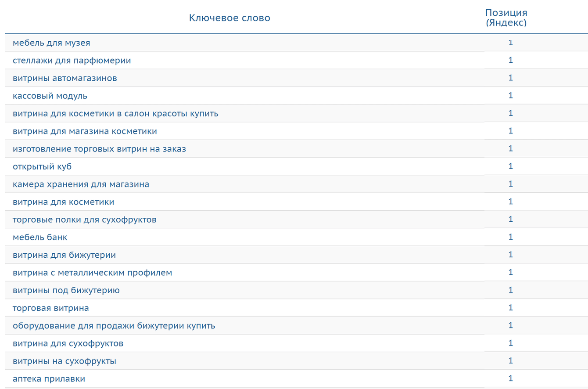Click position value for 'аптека прилавки'
The width and height of the screenshot is (588, 389).
coord(511,378)
